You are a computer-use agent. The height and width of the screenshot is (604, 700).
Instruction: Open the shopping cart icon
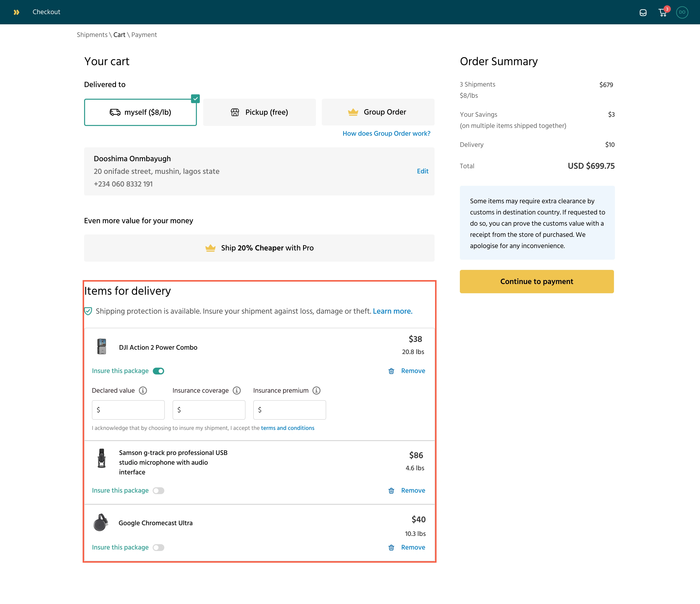[663, 12]
